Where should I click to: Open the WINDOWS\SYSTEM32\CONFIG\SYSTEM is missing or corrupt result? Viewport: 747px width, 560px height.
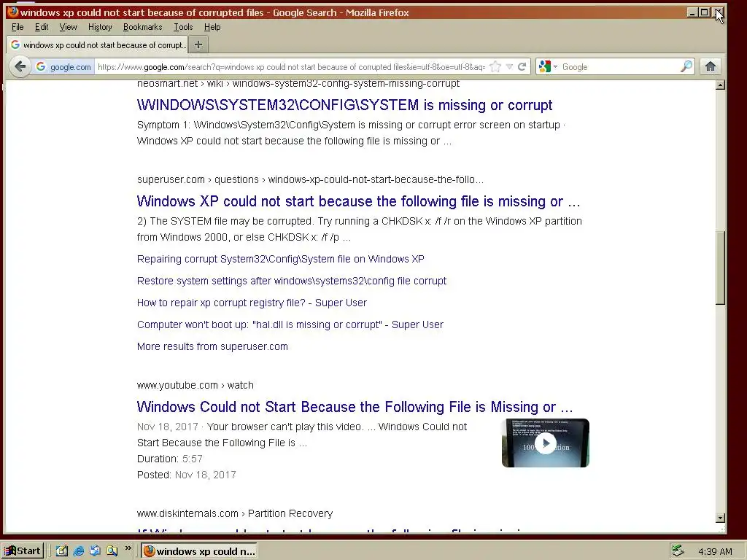344,105
